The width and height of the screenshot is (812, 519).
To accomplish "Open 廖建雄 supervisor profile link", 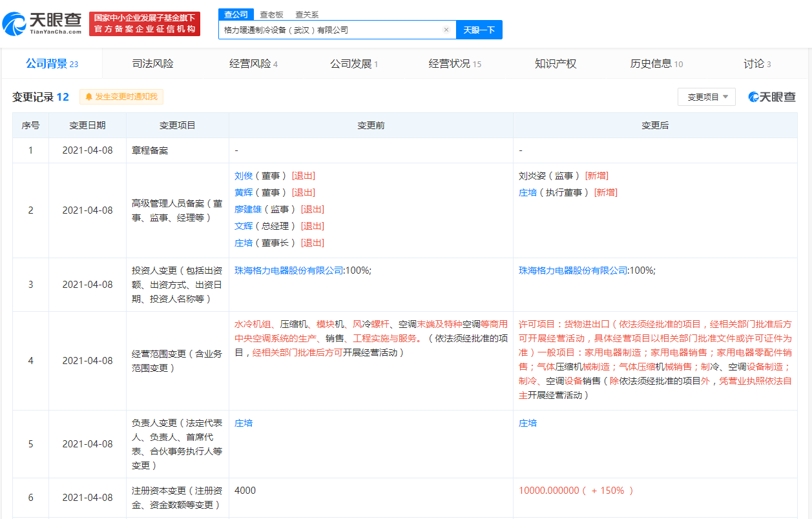I will pos(248,209).
